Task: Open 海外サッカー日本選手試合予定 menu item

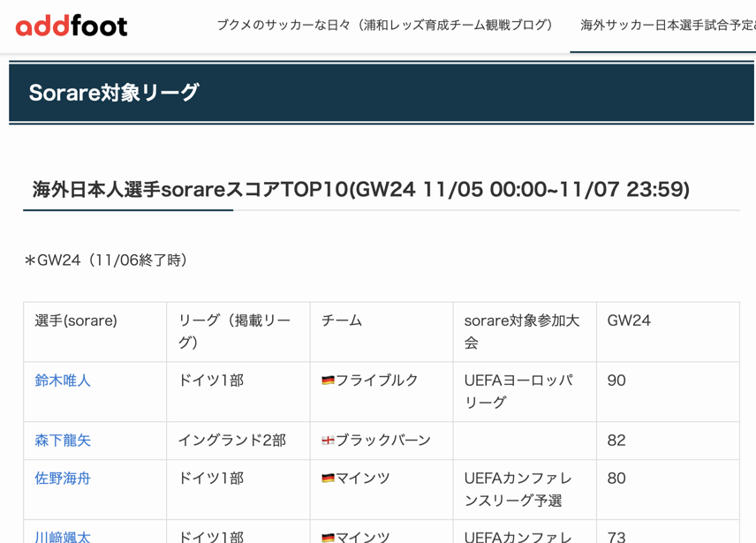Action: [x=668, y=25]
